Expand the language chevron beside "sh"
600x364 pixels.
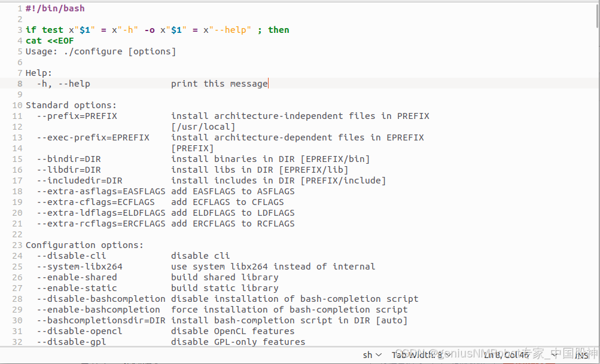(379, 354)
